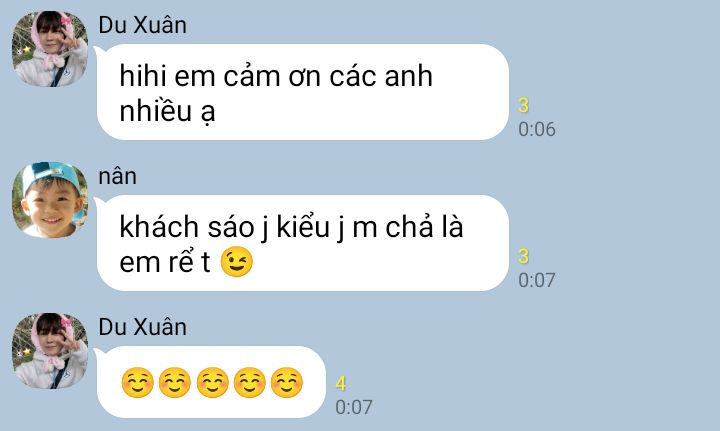
Task: Open nân's profile picture with blue cap
Action: click(50, 200)
